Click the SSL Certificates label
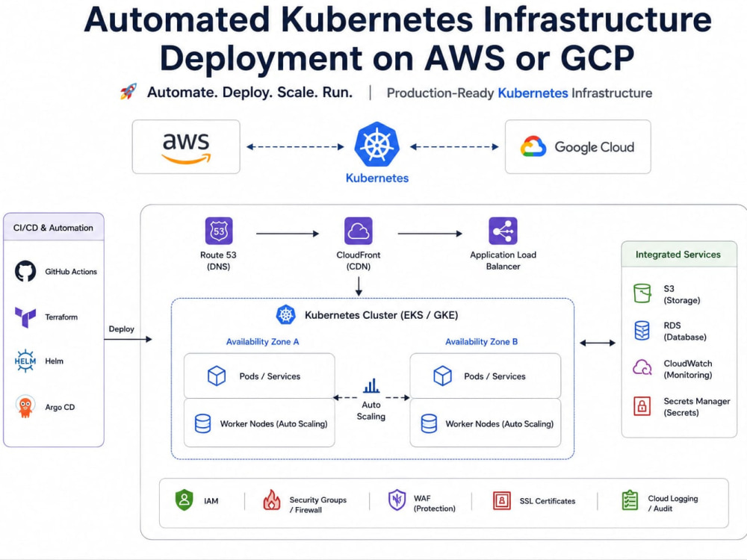Viewport: 747px width, 560px height. point(548,501)
